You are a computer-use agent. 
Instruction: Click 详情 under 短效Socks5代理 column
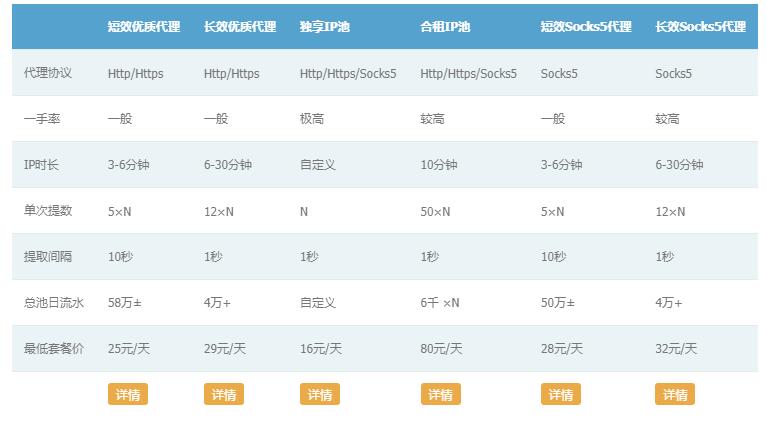coord(560,394)
